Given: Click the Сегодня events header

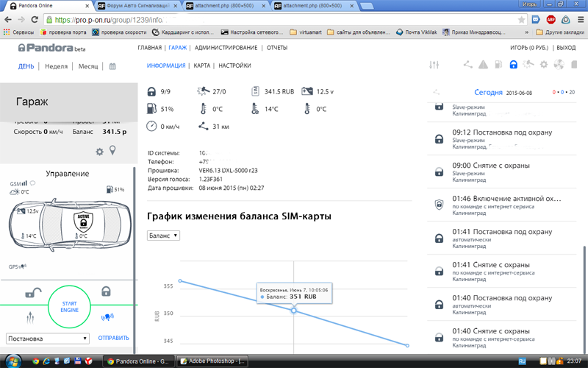Looking at the screenshot, I should pyautogui.click(x=488, y=93).
